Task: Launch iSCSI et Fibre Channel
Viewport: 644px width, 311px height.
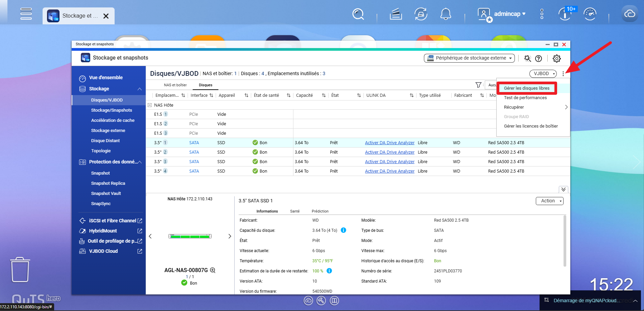Action: coord(110,221)
